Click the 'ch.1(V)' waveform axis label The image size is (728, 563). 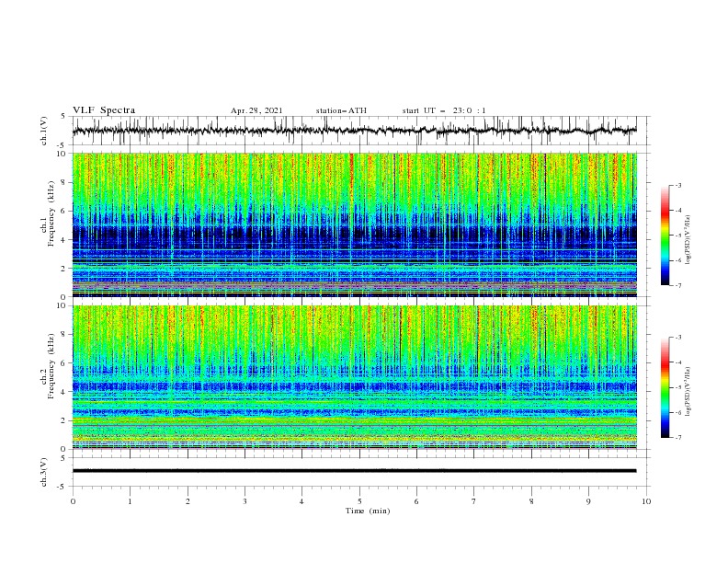click(44, 131)
